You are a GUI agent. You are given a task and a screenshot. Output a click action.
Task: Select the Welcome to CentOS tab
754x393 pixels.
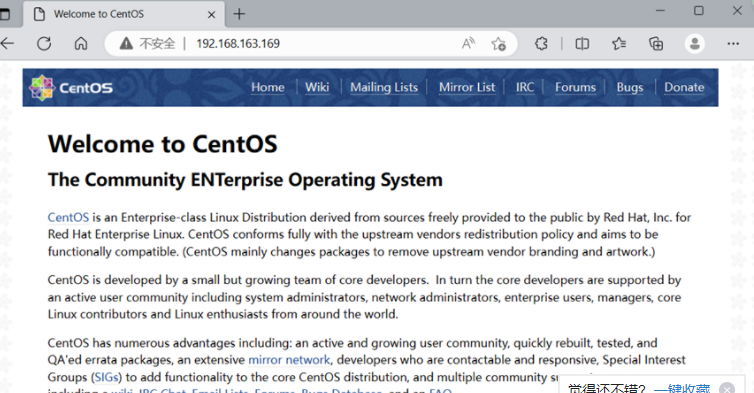point(124,14)
